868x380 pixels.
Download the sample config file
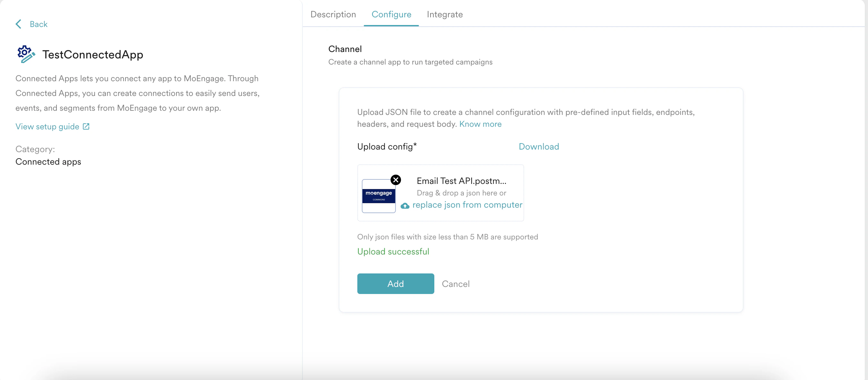[x=539, y=146]
